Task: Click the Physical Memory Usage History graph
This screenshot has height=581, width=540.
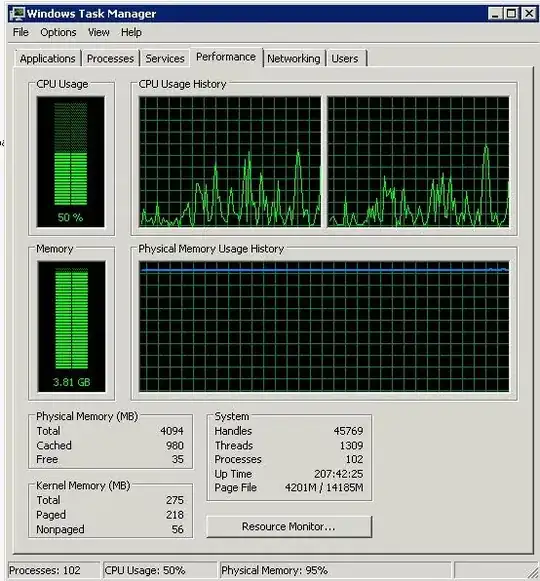Action: (324, 326)
